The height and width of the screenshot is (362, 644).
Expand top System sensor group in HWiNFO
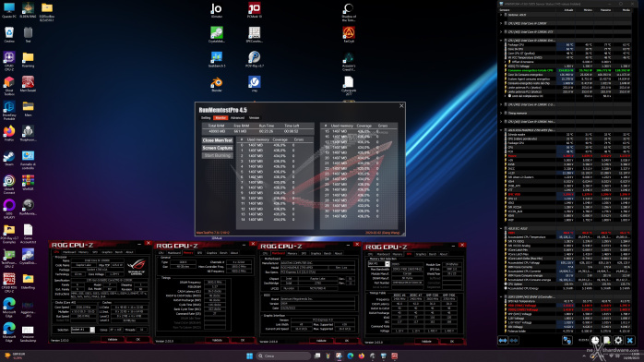pos(501,15)
